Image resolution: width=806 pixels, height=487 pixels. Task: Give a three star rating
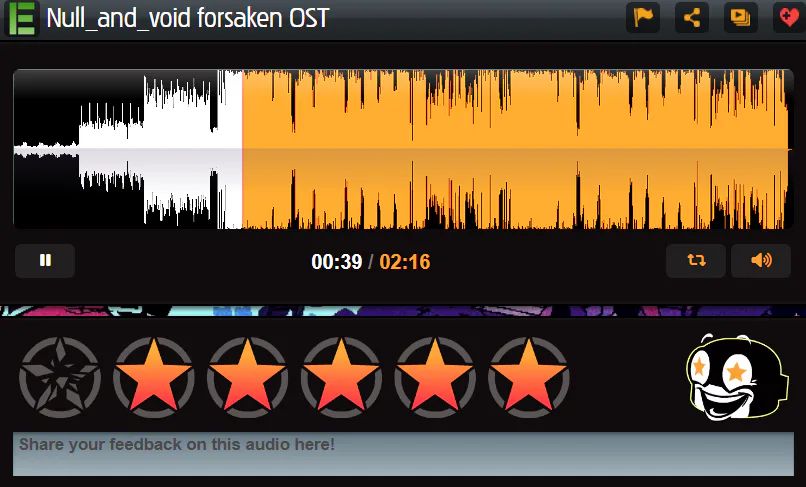(x=341, y=377)
